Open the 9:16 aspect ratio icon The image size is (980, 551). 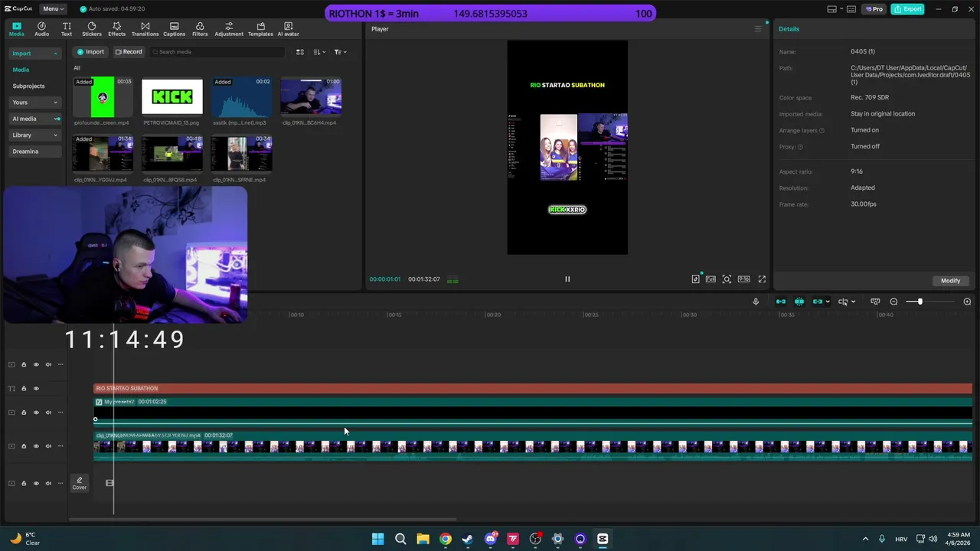click(x=743, y=279)
